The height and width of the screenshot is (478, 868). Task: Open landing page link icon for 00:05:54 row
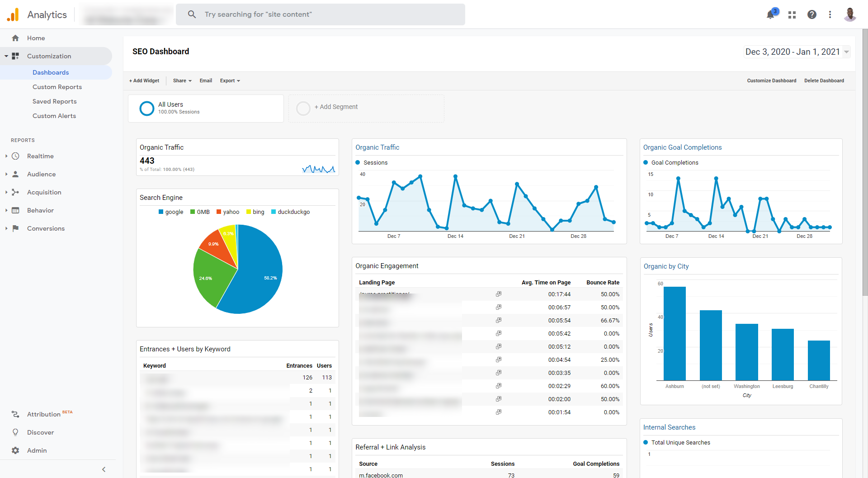[499, 320]
